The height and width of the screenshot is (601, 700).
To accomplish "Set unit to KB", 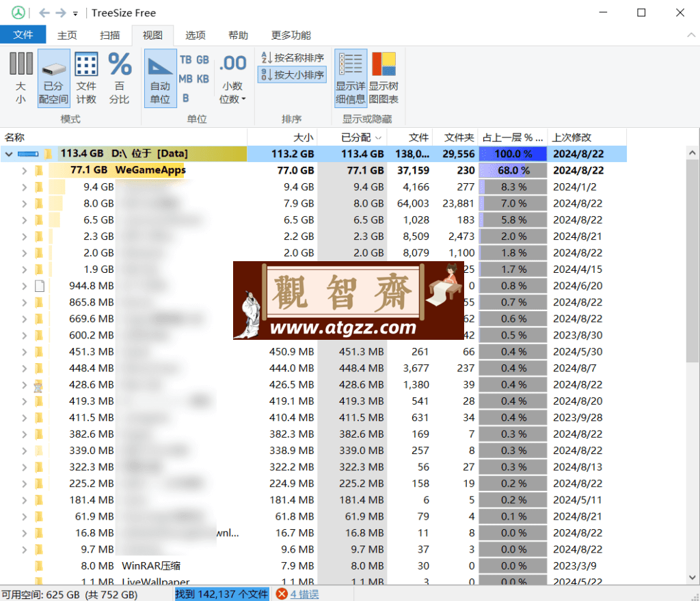I will (x=202, y=79).
